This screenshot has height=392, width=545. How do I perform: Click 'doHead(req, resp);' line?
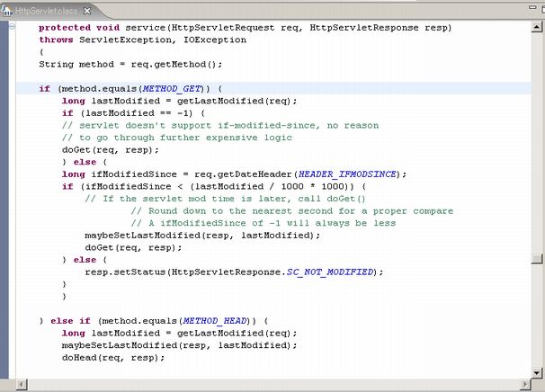[x=113, y=357]
